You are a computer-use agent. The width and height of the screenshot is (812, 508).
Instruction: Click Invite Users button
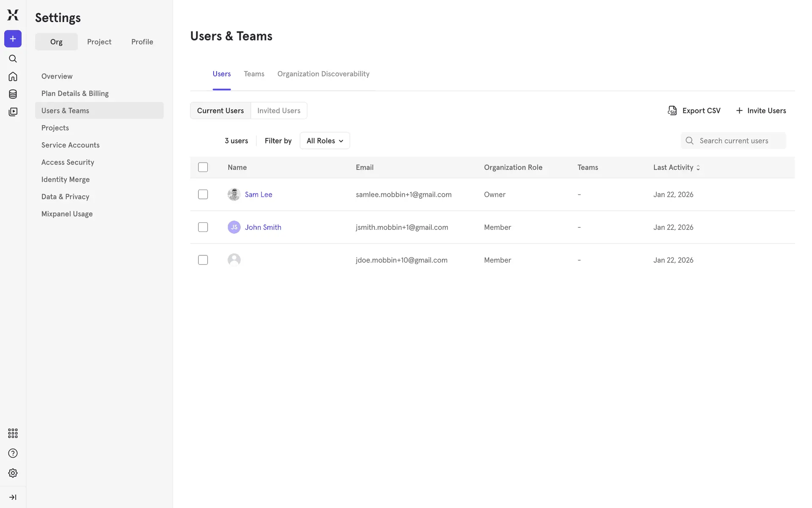761,110
